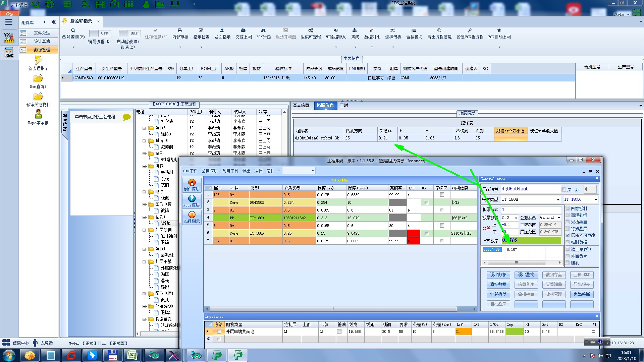Click the 产品编号 input field
Viewport: 644px width, 362px height.
pos(530,189)
